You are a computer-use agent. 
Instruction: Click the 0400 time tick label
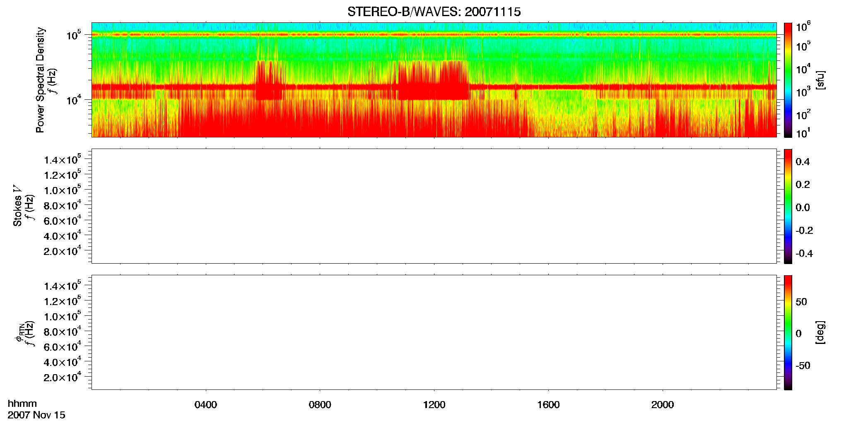tap(206, 405)
